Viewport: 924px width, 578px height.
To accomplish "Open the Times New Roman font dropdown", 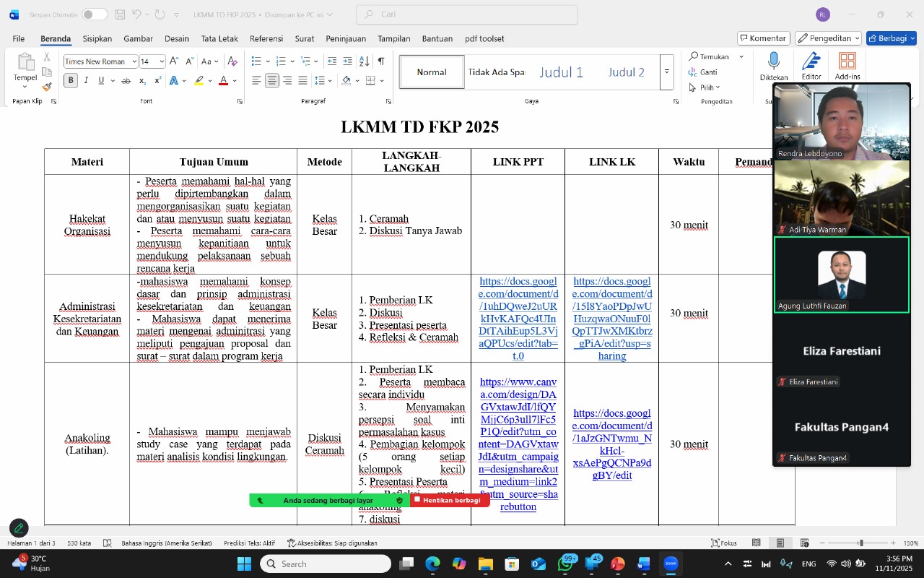I will tap(100, 61).
